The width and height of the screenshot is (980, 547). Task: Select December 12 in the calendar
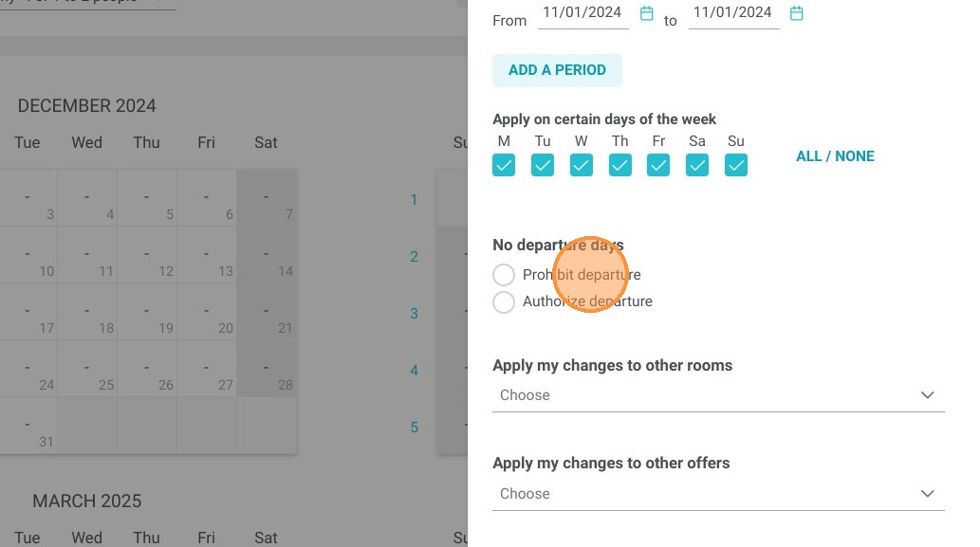click(147, 255)
